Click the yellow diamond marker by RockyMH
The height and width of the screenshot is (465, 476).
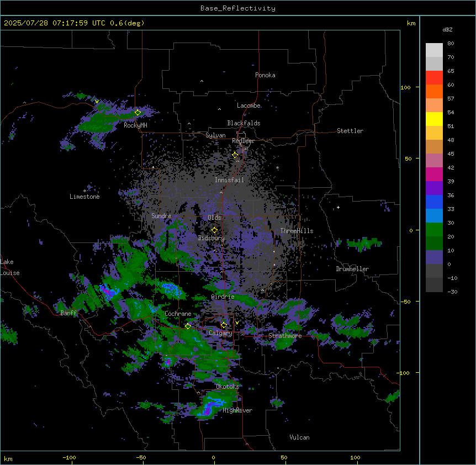tap(138, 113)
